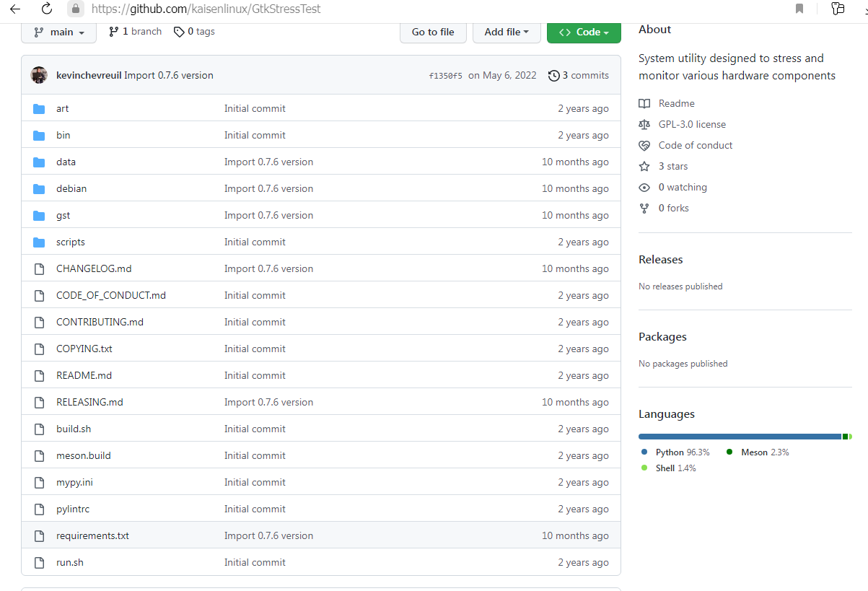Click the fork icon beside 0 forks
The image size is (868, 591).
tap(644, 209)
